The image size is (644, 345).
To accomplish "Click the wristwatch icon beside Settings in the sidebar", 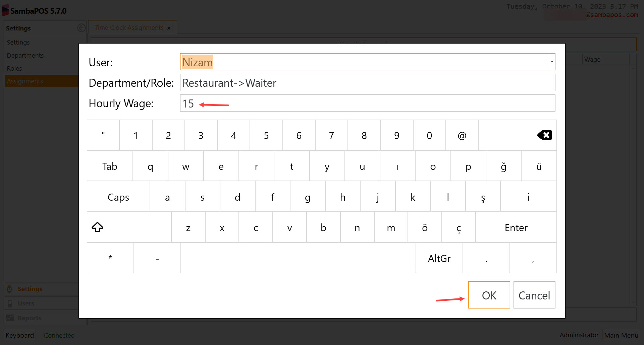I will 10,289.
